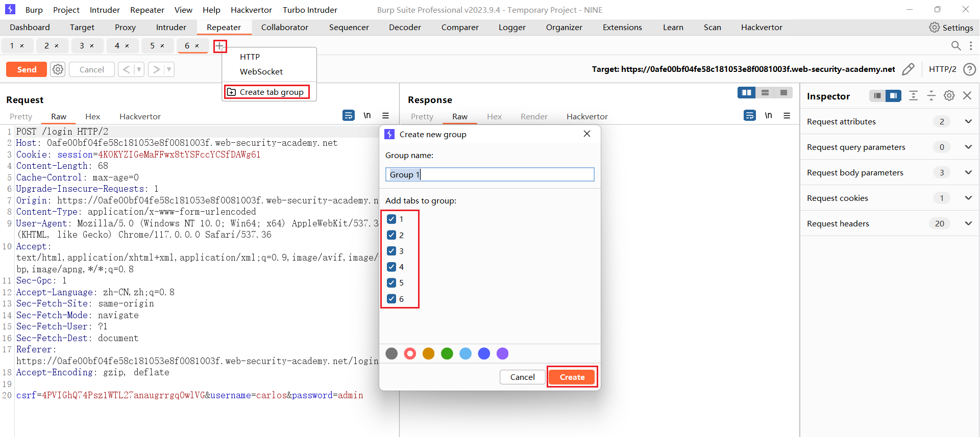
Task: Select top-bottom response layout icon
Action: point(765,93)
